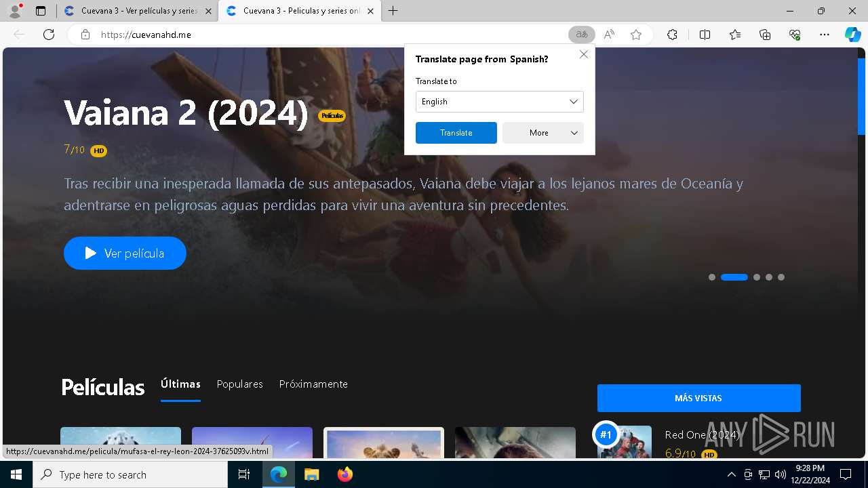Screen dimensions: 868x488
Task: Close the first Cuevana 3 tab
Action: tap(208, 11)
